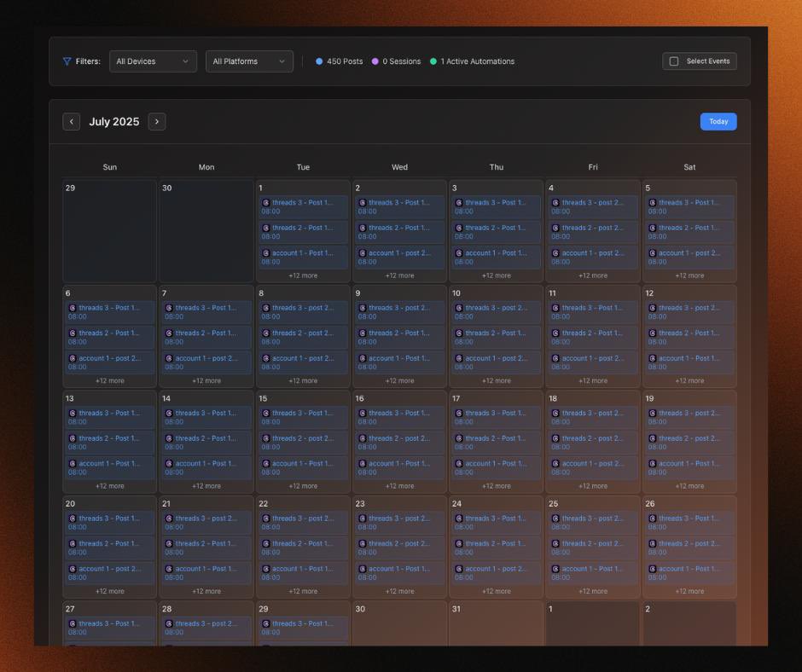Viewport: 802px width, 672px height.
Task: Click the Threads icon on July 10 threads 2 event
Action: tap(459, 333)
